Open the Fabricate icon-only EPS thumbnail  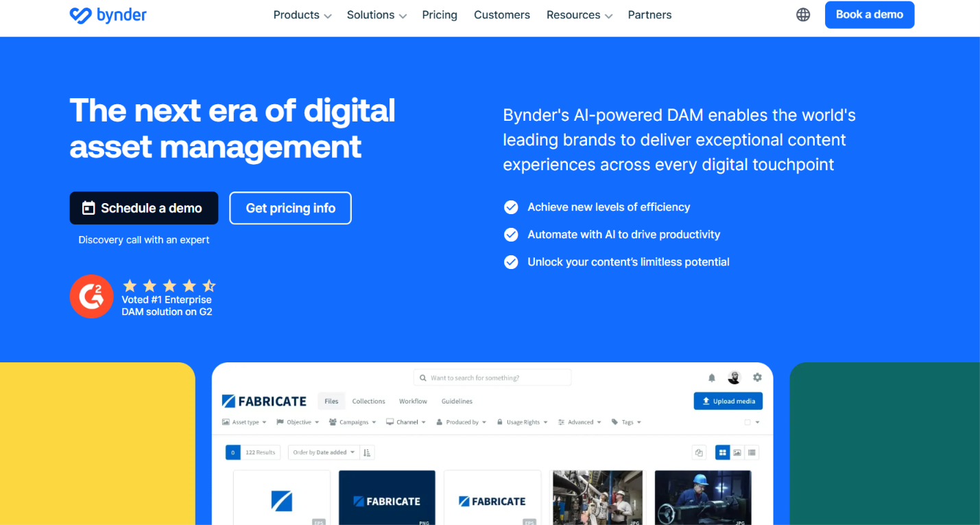(x=282, y=498)
